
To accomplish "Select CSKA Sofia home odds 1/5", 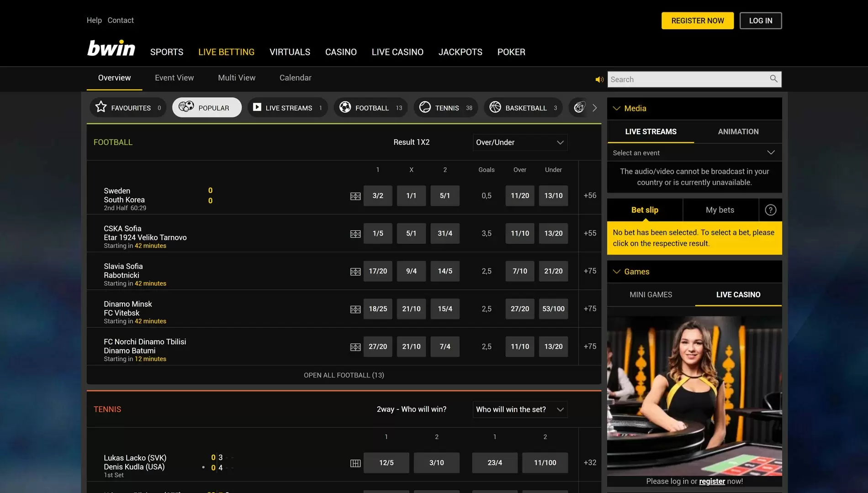I will pyautogui.click(x=378, y=233).
